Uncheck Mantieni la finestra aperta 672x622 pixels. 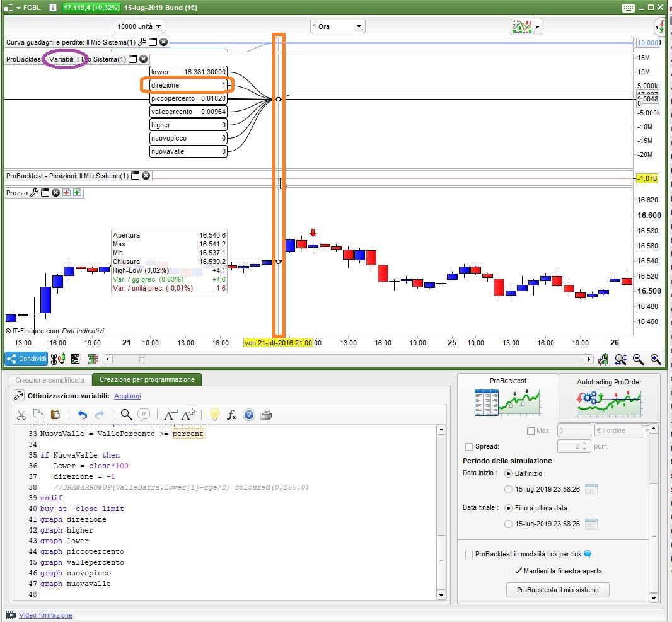518,571
